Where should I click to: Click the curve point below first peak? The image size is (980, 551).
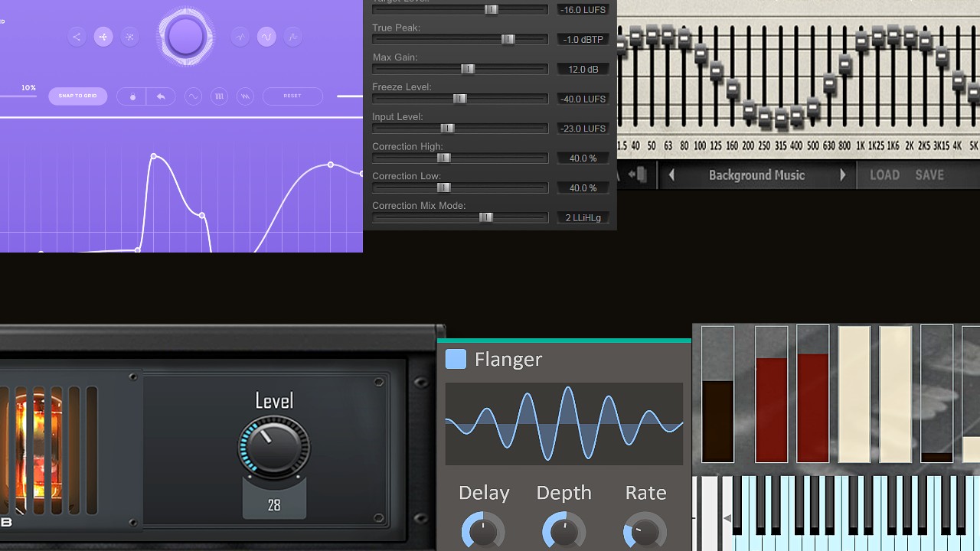(x=202, y=216)
